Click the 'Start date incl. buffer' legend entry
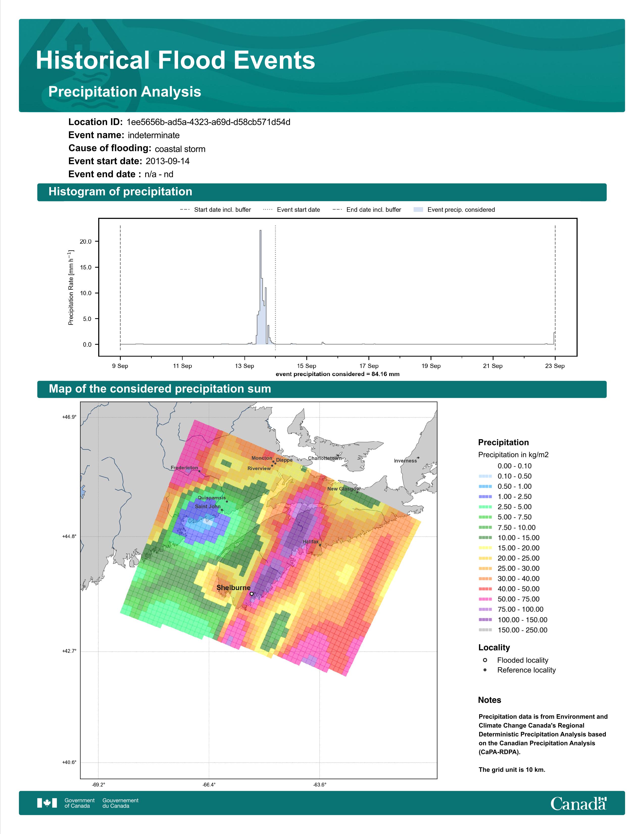 click(215, 210)
